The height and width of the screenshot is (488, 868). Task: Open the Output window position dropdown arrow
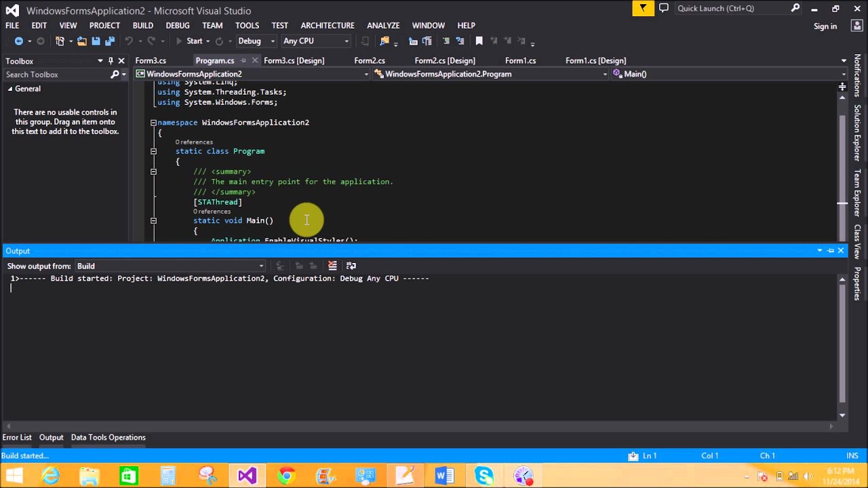820,251
